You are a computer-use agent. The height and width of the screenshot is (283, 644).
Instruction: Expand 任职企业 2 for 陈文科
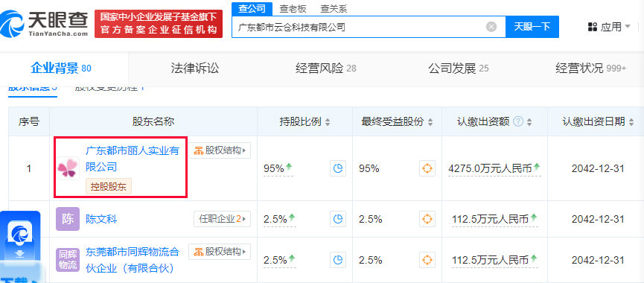222,219
